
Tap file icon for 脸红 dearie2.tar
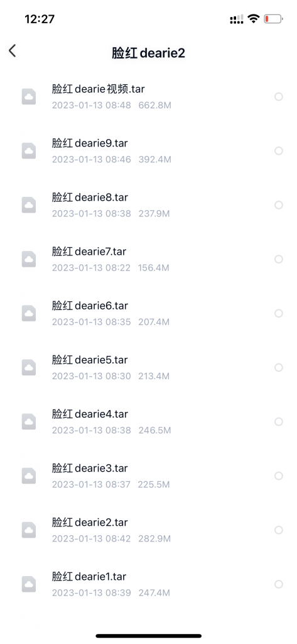[x=29, y=530]
